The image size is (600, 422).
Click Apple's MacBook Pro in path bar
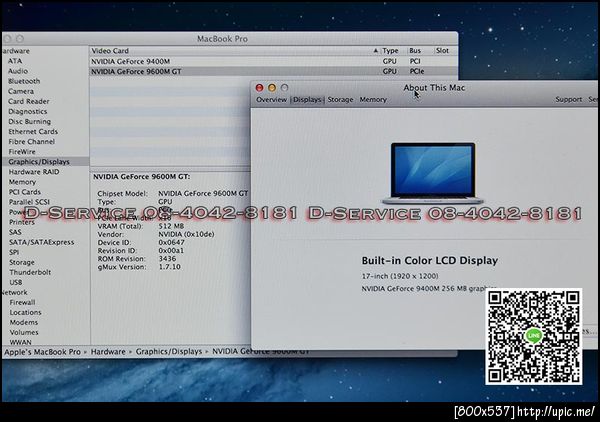42,352
